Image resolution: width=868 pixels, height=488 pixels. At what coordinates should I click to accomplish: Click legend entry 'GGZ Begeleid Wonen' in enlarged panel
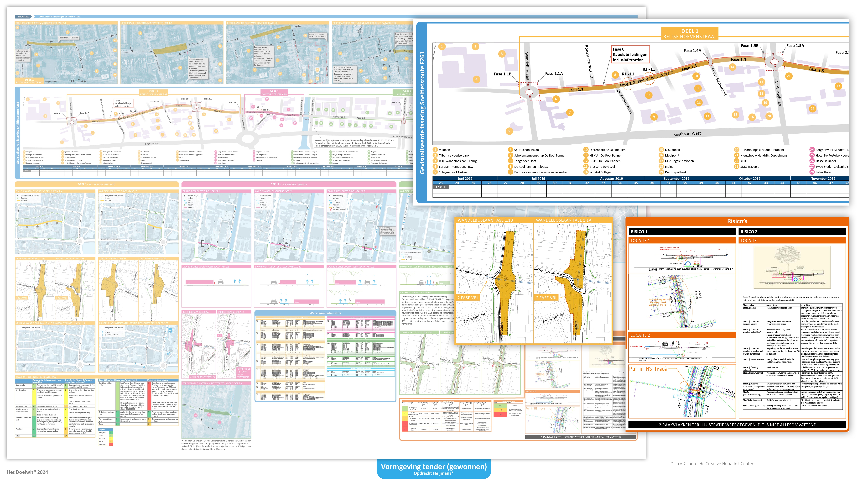pos(679,161)
